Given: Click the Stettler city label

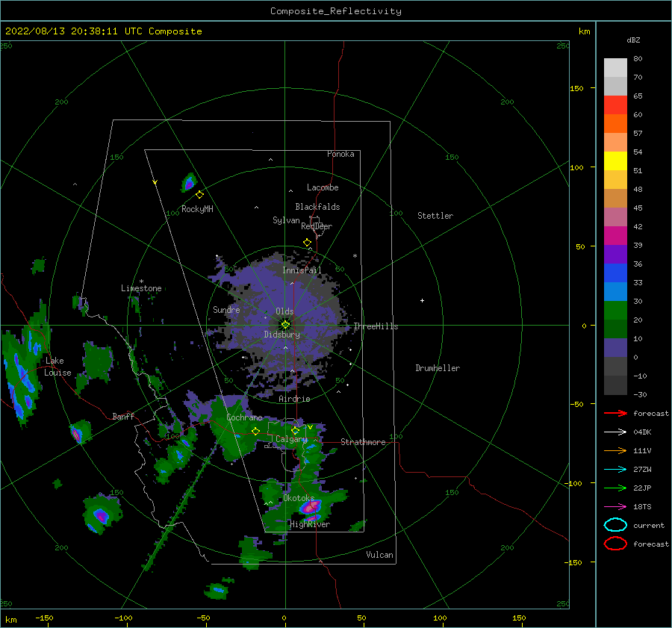Looking at the screenshot, I should tap(435, 216).
